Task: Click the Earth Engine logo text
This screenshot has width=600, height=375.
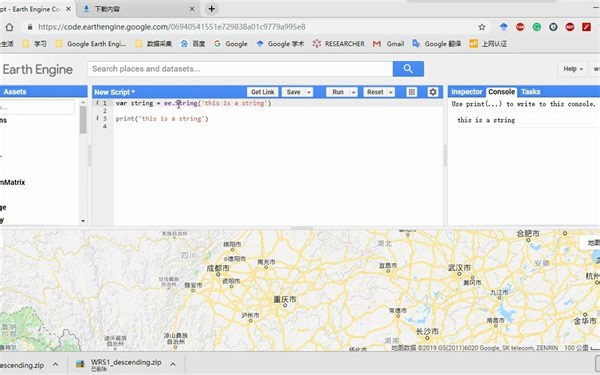Action: (x=38, y=70)
